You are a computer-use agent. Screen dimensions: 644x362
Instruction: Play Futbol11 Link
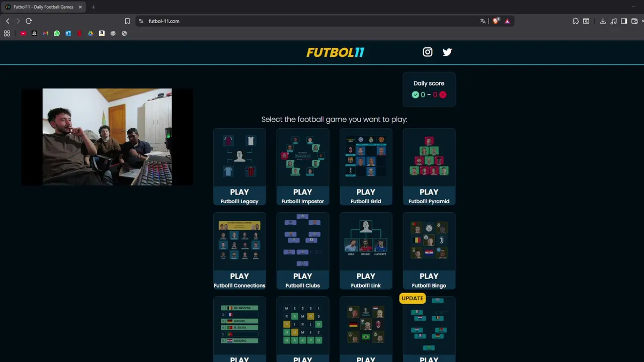[366, 280]
